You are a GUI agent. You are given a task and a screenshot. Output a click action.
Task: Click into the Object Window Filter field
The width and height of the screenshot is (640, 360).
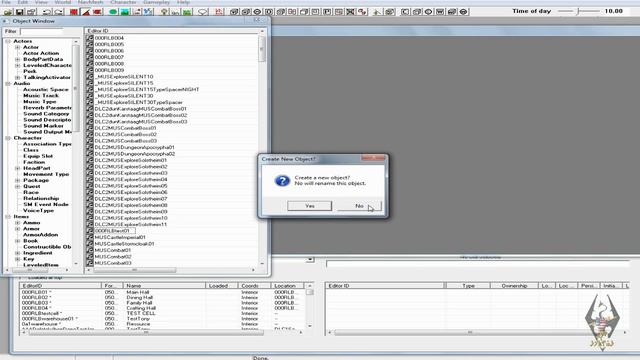click(42, 31)
